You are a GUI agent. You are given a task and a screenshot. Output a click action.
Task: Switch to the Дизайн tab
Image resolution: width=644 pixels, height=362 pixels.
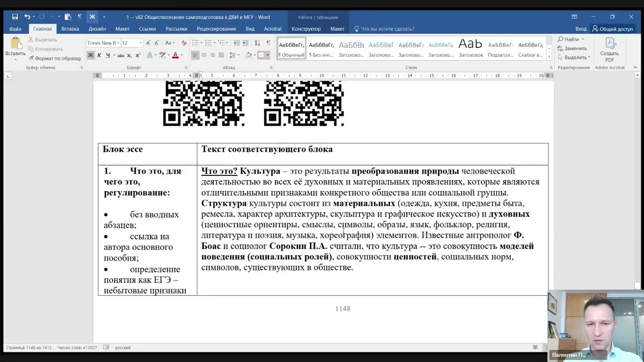pos(97,29)
